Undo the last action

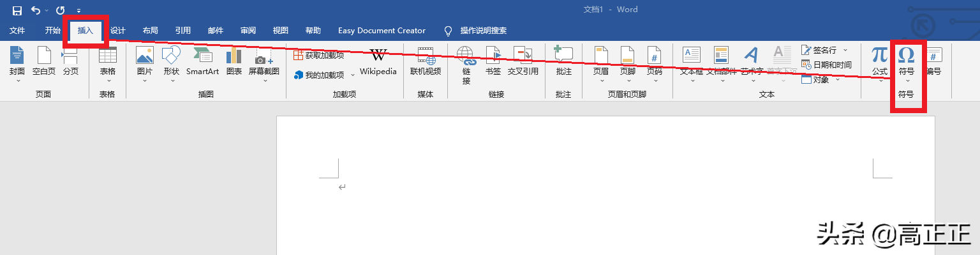click(36, 10)
